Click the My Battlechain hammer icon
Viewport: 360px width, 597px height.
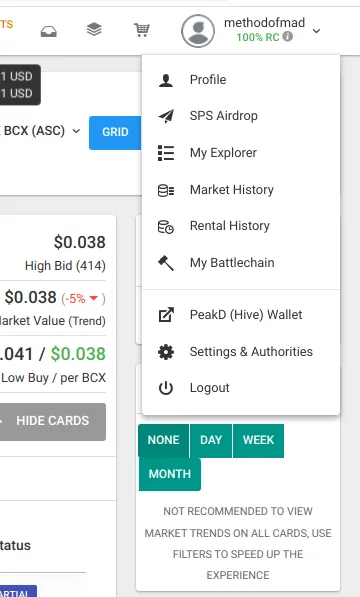coord(166,263)
